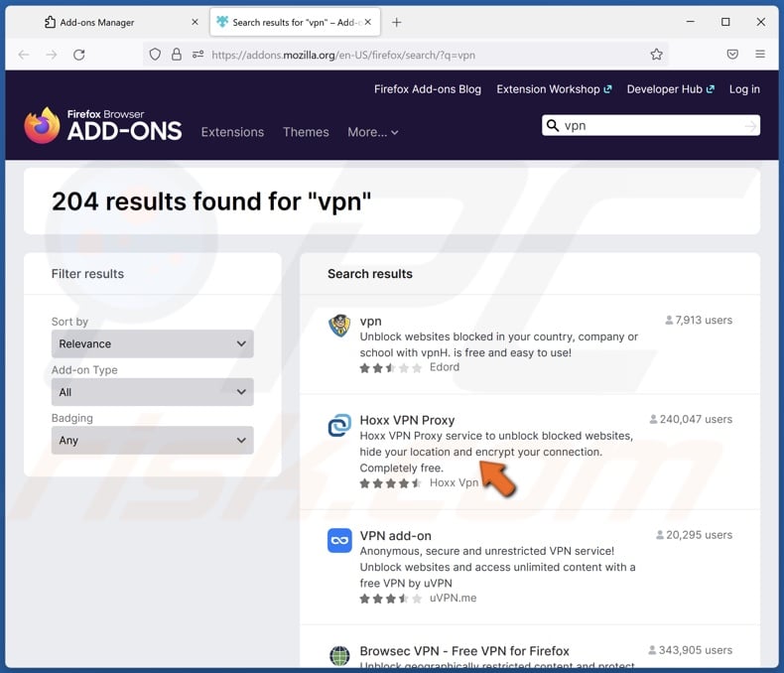Click the 204 results found heading
The image size is (784, 673).
(x=211, y=202)
